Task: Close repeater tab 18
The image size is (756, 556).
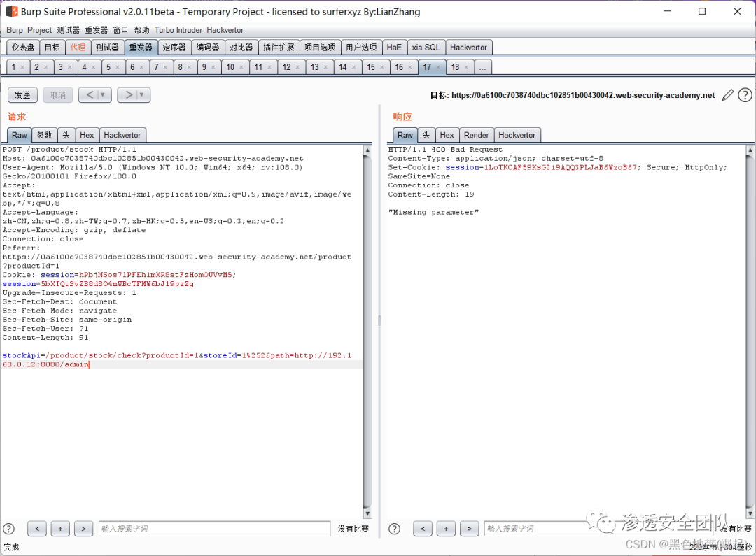Action: click(x=466, y=67)
